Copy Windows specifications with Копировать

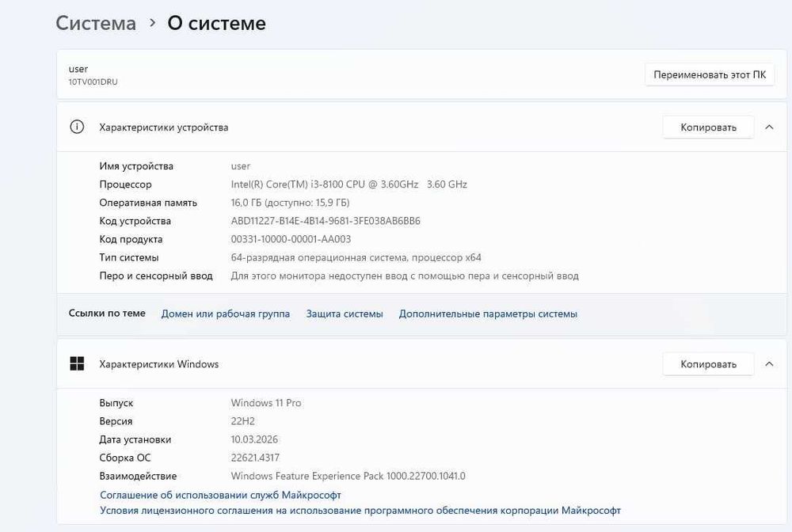[x=708, y=364]
